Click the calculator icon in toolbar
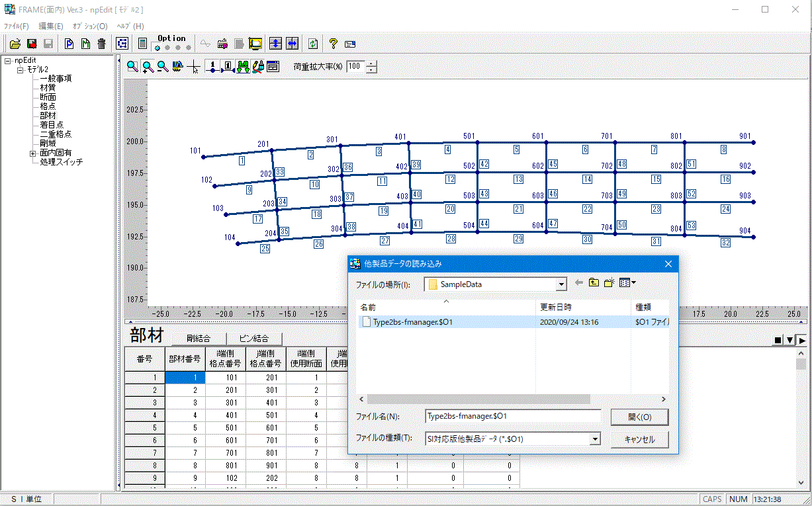The height and width of the screenshot is (506, 812). coord(142,44)
